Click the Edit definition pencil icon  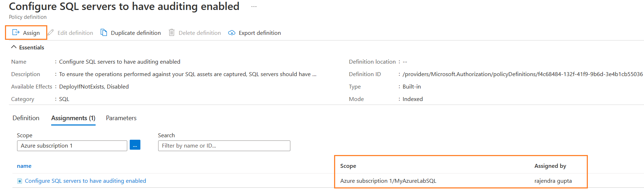pos(51,33)
